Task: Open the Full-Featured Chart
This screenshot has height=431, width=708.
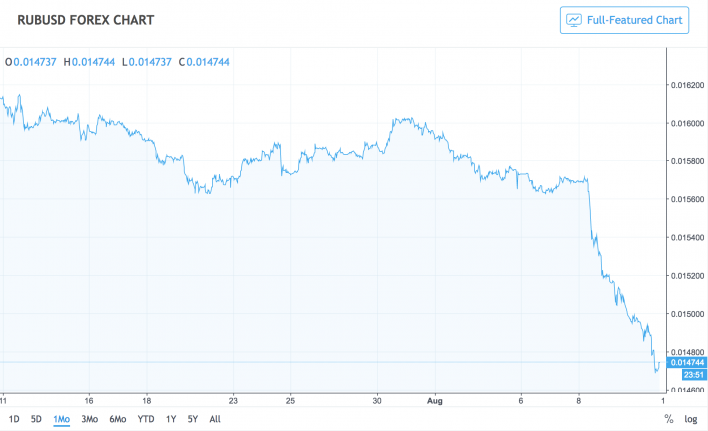Action: coord(625,19)
